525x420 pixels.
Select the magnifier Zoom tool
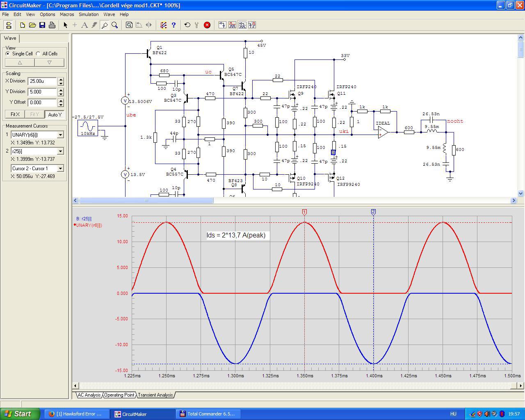tap(115, 25)
